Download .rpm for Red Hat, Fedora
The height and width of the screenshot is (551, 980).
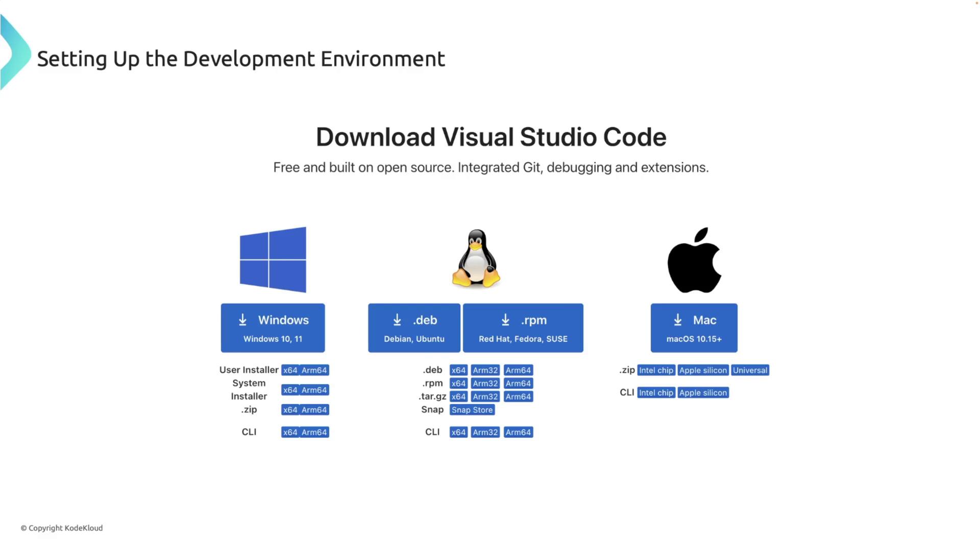point(523,328)
